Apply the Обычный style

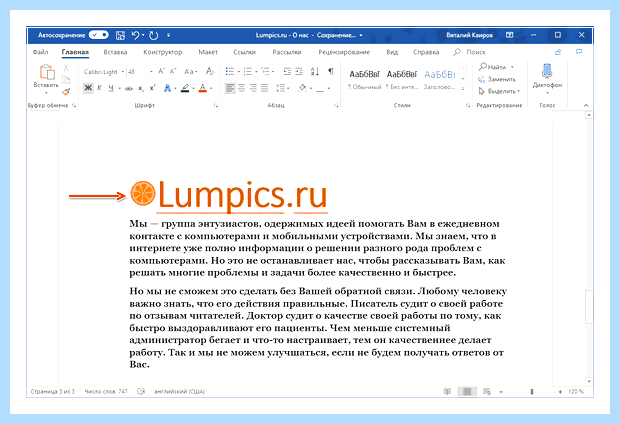(x=365, y=79)
